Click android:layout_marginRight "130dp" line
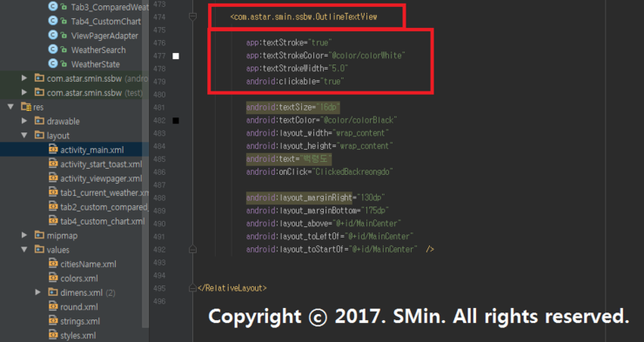The image size is (644, 342). coord(315,198)
